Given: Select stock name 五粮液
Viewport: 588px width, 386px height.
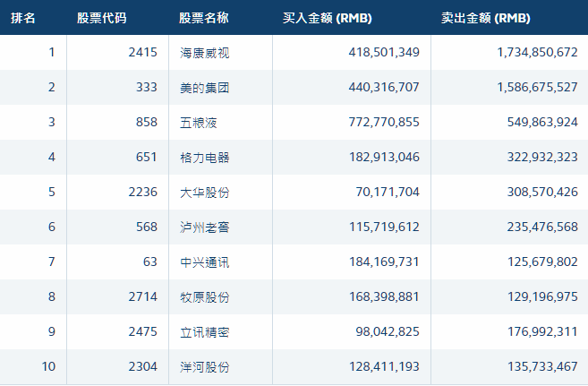Looking at the screenshot, I should tap(199, 123).
